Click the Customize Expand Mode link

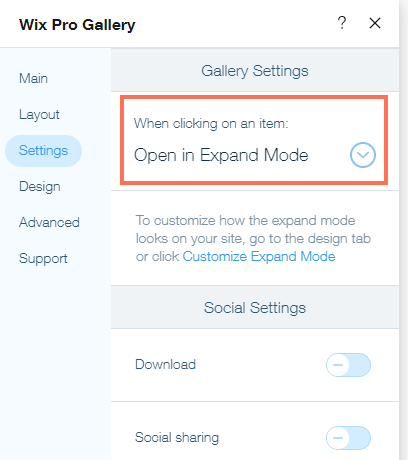point(259,256)
